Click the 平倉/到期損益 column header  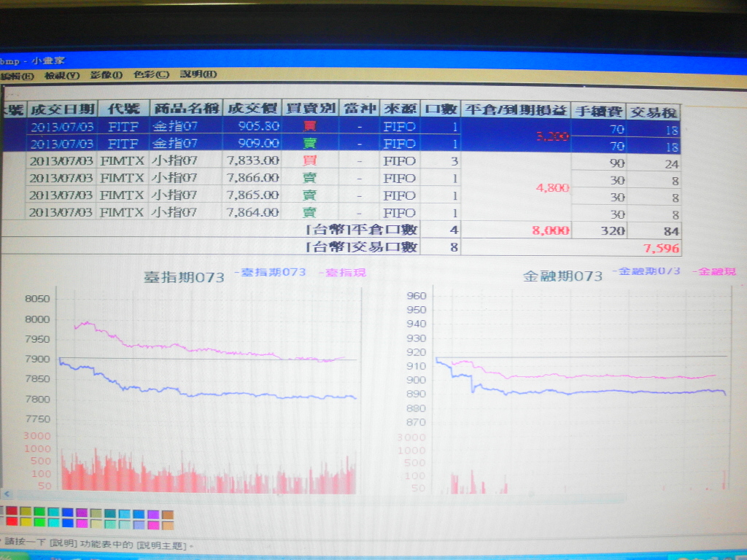(x=516, y=110)
